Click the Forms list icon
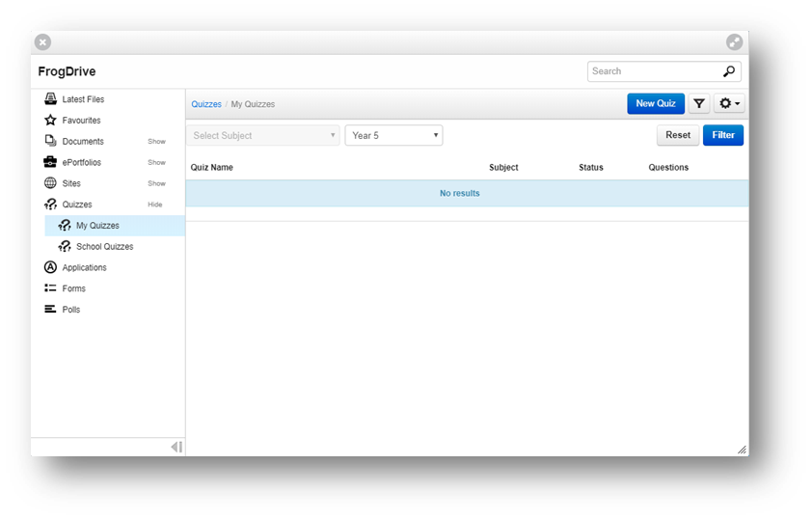The height and width of the screenshot is (519, 812). point(50,288)
